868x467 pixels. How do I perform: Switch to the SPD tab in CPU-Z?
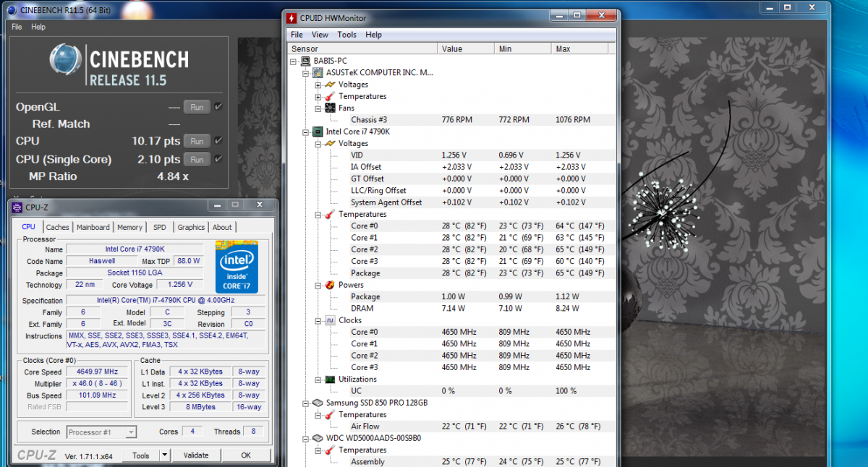tap(160, 227)
